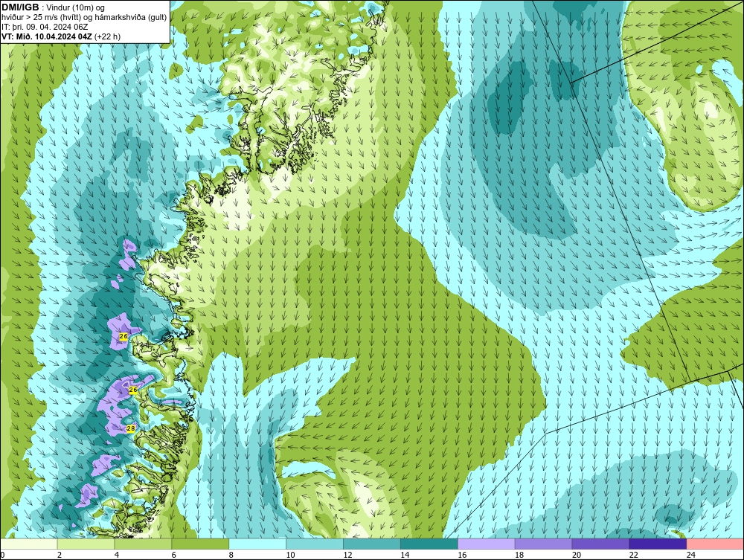Click the 22–24 m/s dark indigo swatch
The height and width of the screenshot is (560, 744).
[x=658, y=544]
